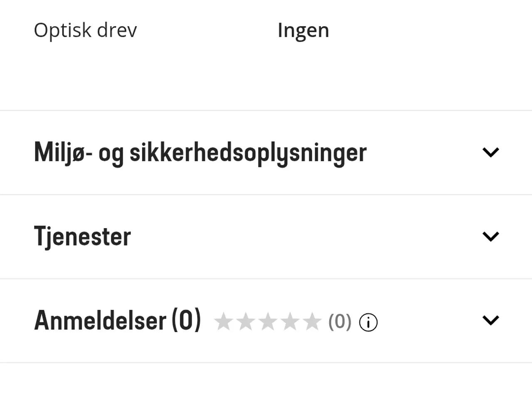Choose the third rating star

pyautogui.click(x=268, y=322)
